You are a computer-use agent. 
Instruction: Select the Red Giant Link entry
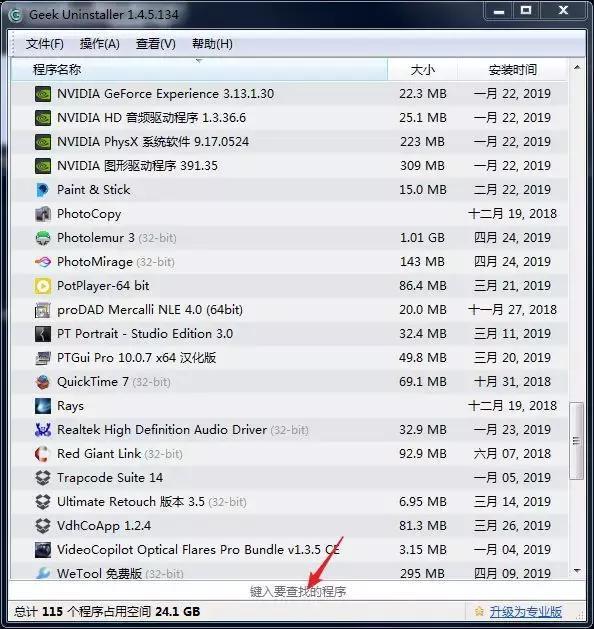point(289,454)
